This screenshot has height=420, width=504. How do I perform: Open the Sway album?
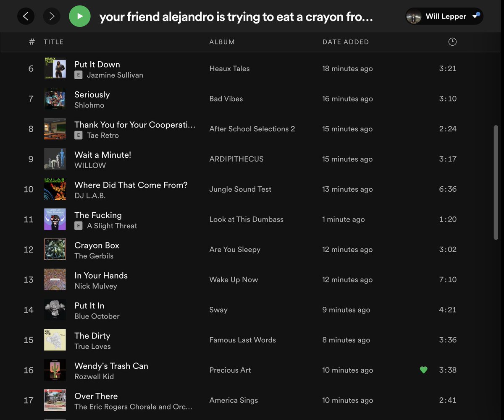(x=218, y=310)
